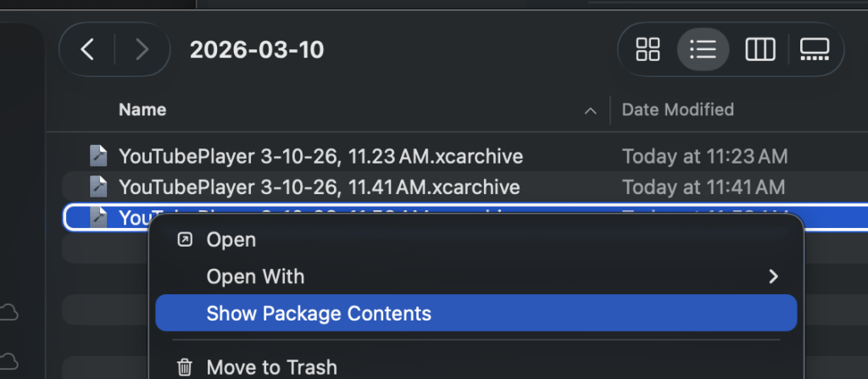Click the Finder forward navigation arrow
Image resolution: width=868 pixels, height=379 pixels.
pos(141,50)
